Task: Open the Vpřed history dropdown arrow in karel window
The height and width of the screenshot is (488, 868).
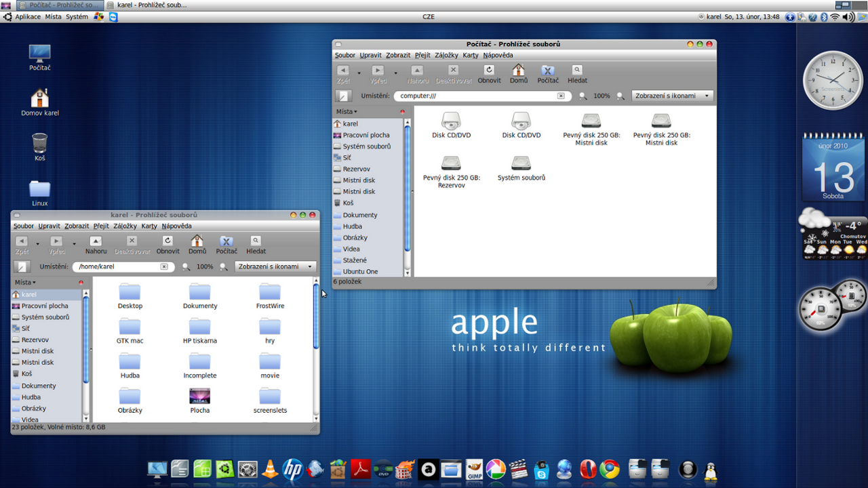Action: pos(74,243)
